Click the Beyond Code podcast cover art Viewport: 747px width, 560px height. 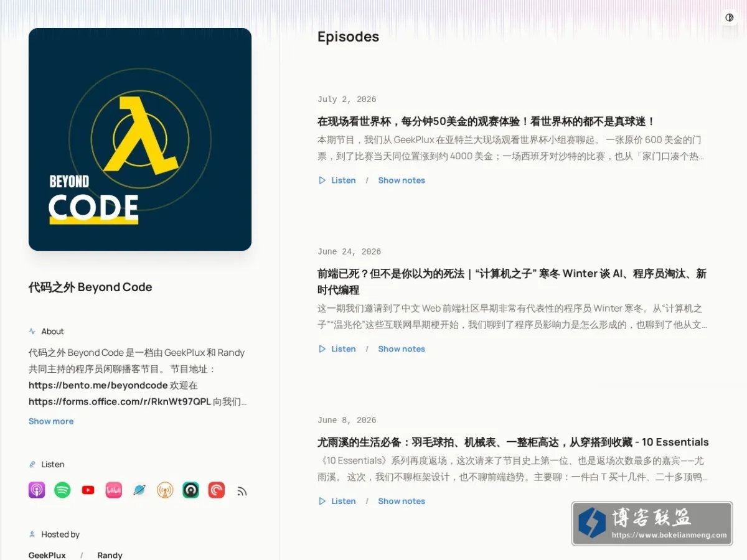[140, 139]
